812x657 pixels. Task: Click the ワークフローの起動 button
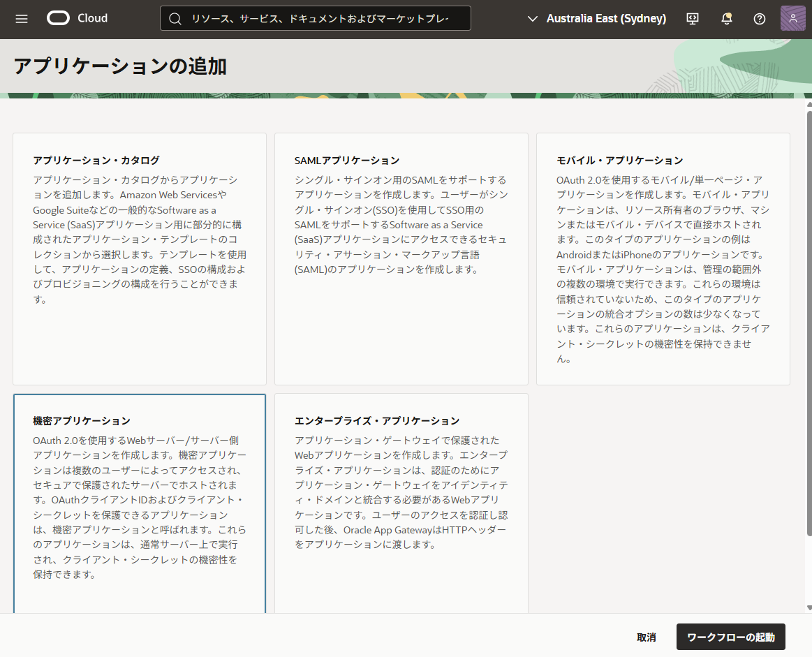pyautogui.click(x=730, y=637)
